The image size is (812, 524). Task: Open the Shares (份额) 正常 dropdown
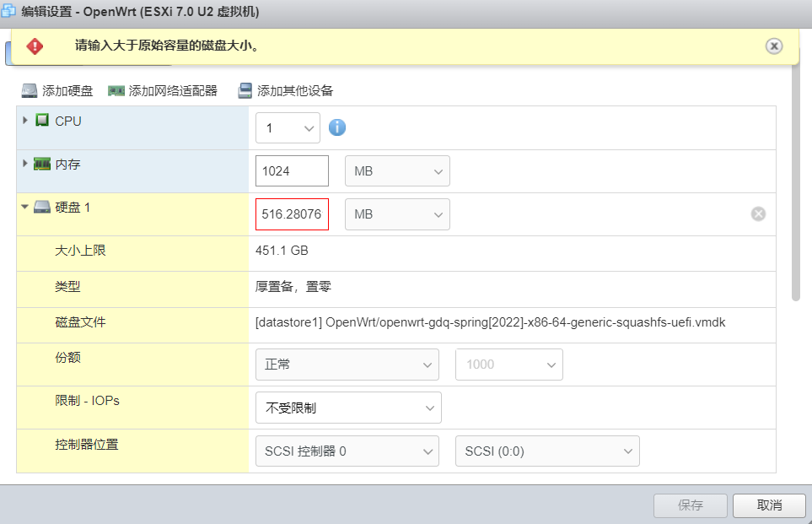(x=347, y=365)
